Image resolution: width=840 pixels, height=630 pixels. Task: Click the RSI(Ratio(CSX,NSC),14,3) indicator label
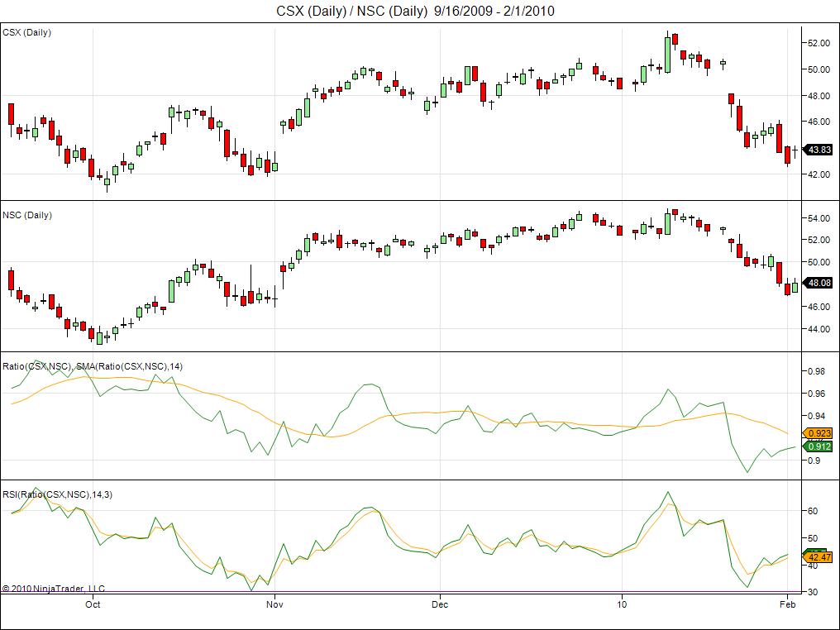(57, 494)
